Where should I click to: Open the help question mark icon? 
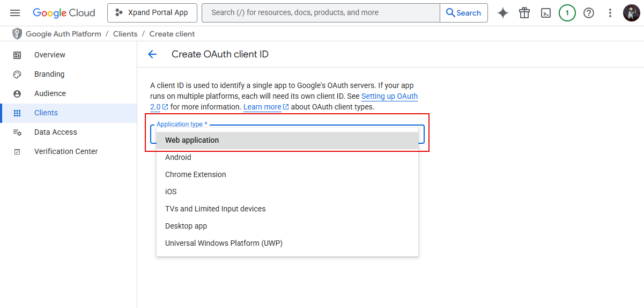point(589,13)
